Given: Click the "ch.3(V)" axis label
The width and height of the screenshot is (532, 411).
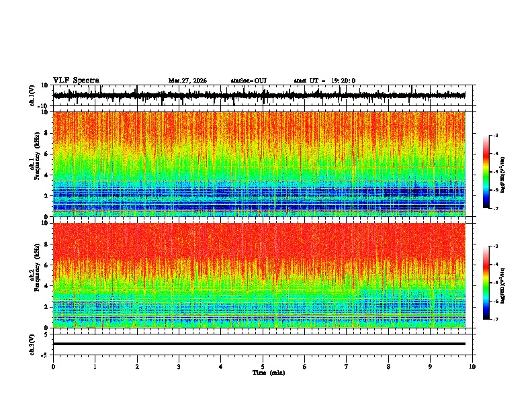Looking at the screenshot, I should (32, 345).
